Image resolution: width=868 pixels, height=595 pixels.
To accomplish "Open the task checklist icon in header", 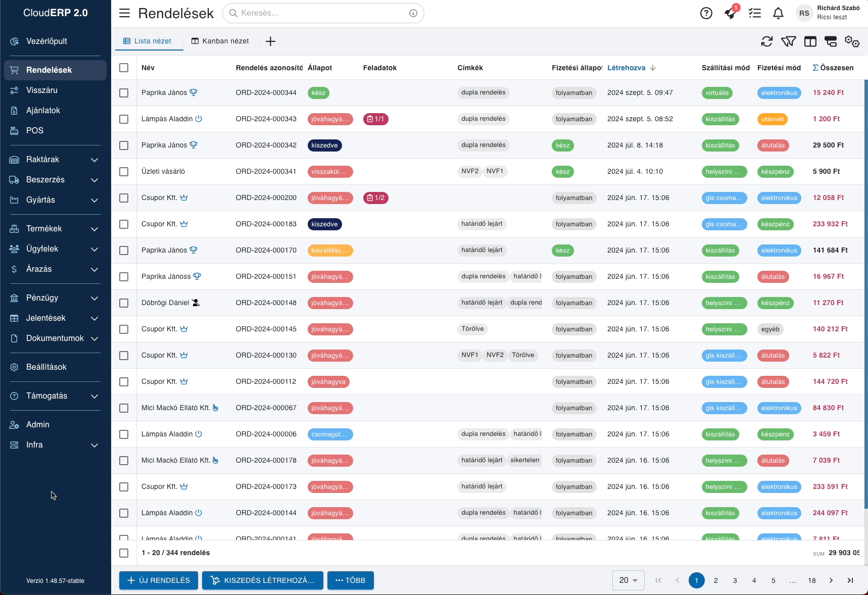I will [754, 14].
